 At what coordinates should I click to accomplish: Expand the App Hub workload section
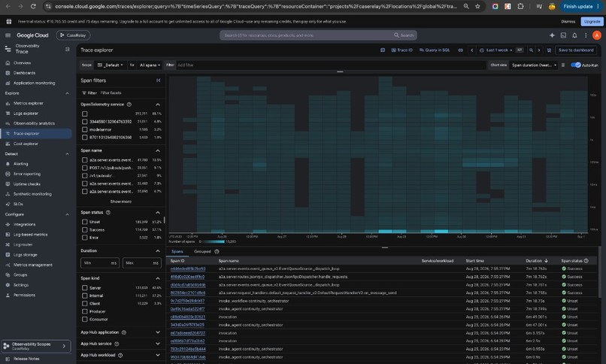click(158, 355)
